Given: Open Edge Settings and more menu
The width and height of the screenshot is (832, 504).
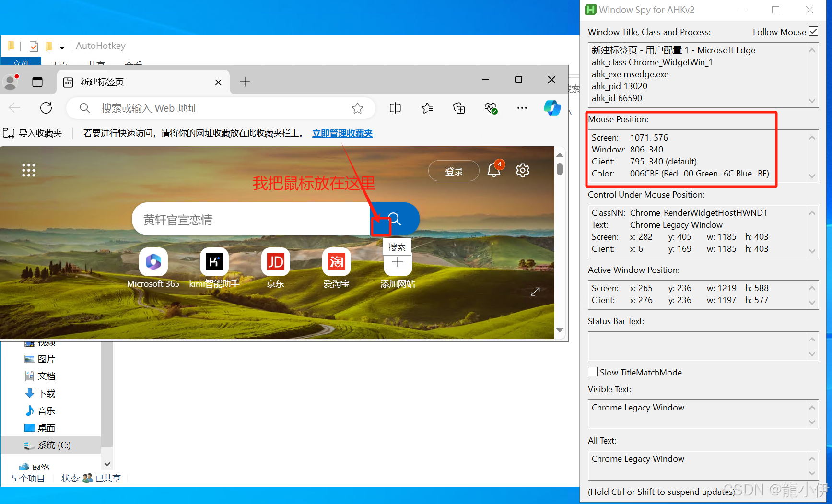Looking at the screenshot, I should (522, 108).
